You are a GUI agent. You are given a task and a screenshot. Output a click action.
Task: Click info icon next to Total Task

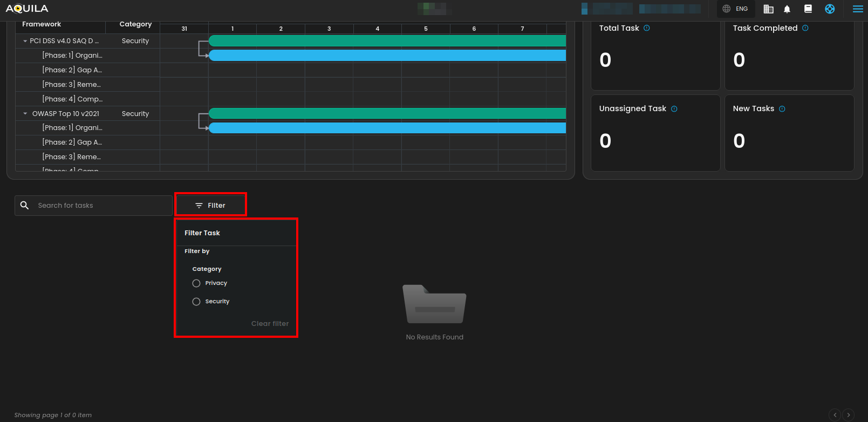coord(647,28)
